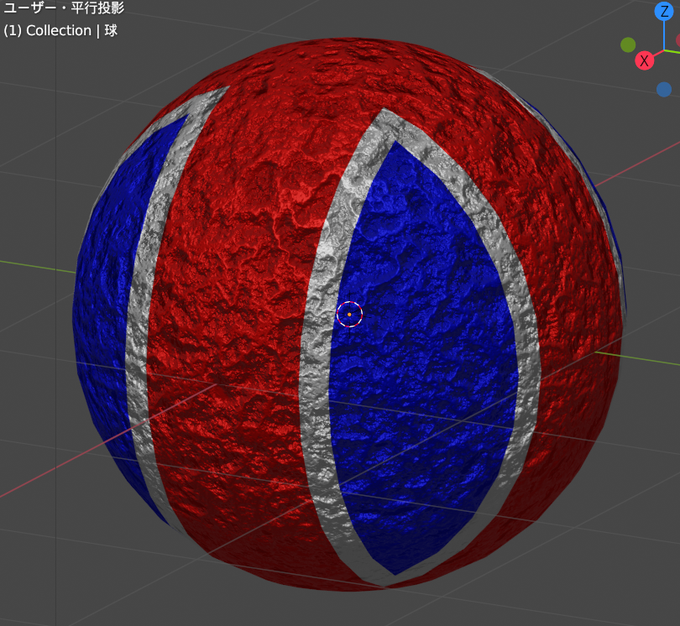Viewport: 680px width, 626px height.
Task: Select the sphere's large central blue panel
Action: 423,356
